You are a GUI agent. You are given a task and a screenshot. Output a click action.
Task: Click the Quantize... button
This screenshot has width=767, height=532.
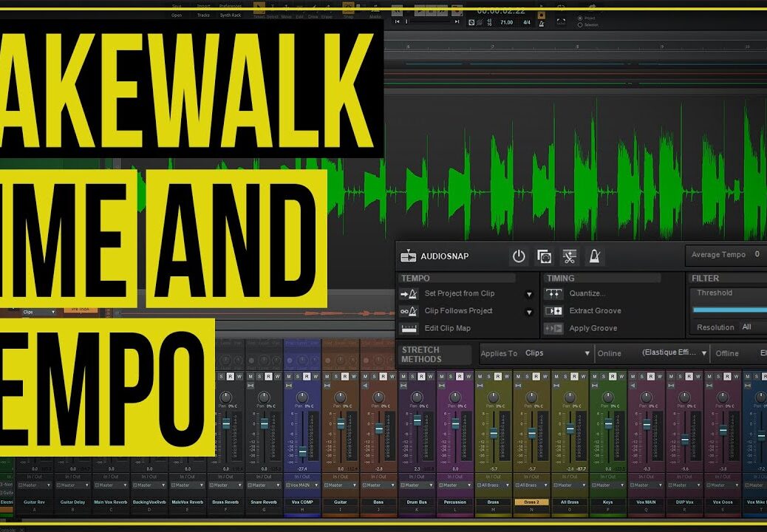pos(587,293)
